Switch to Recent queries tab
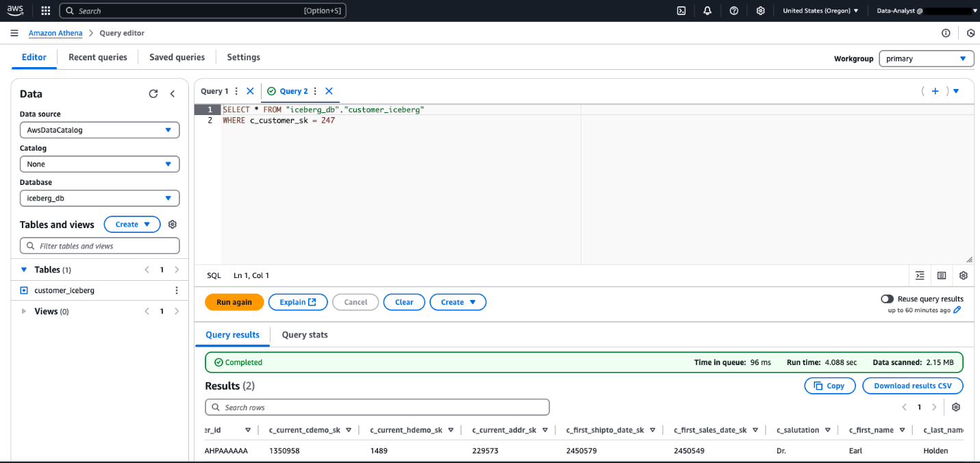This screenshot has width=980, height=463. 98,58
